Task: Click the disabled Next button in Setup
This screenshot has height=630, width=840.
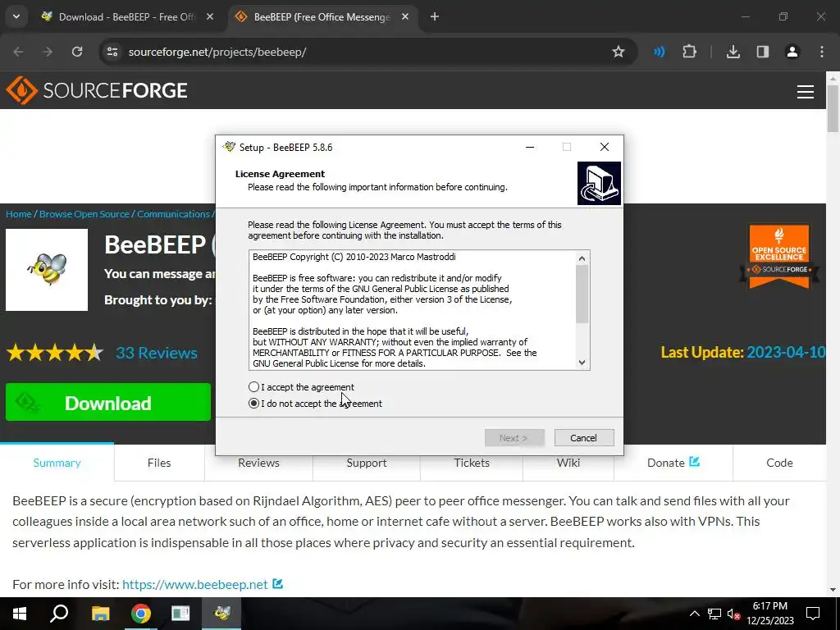Action: (514, 438)
